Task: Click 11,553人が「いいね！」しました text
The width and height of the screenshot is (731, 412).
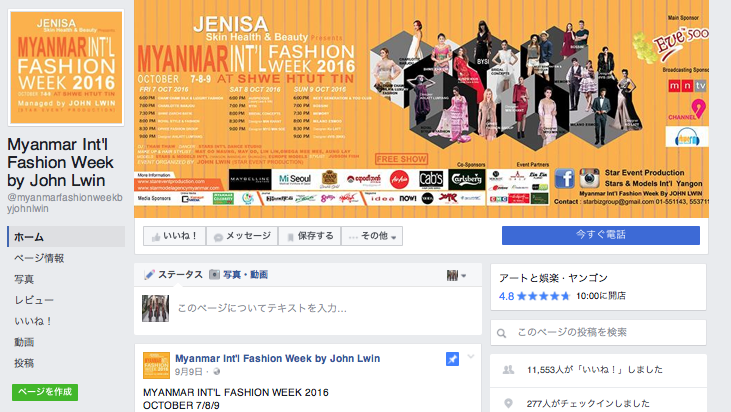Action: click(595, 370)
